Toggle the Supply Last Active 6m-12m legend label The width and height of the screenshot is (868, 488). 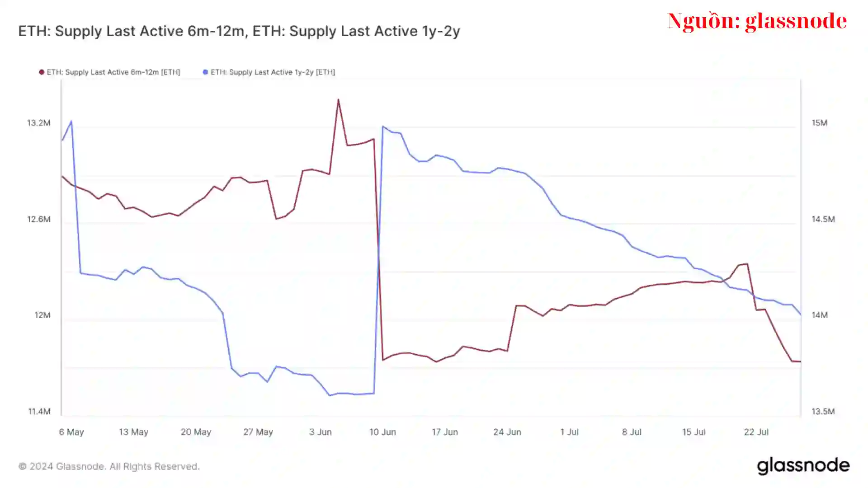(x=113, y=72)
